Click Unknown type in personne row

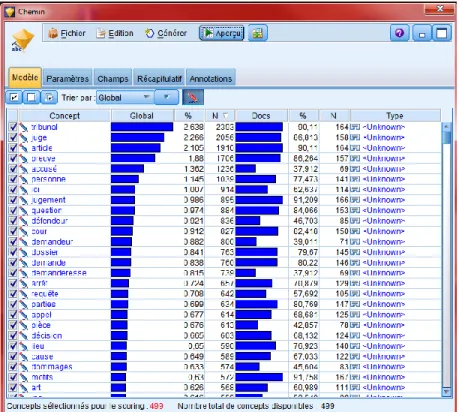[384, 179]
